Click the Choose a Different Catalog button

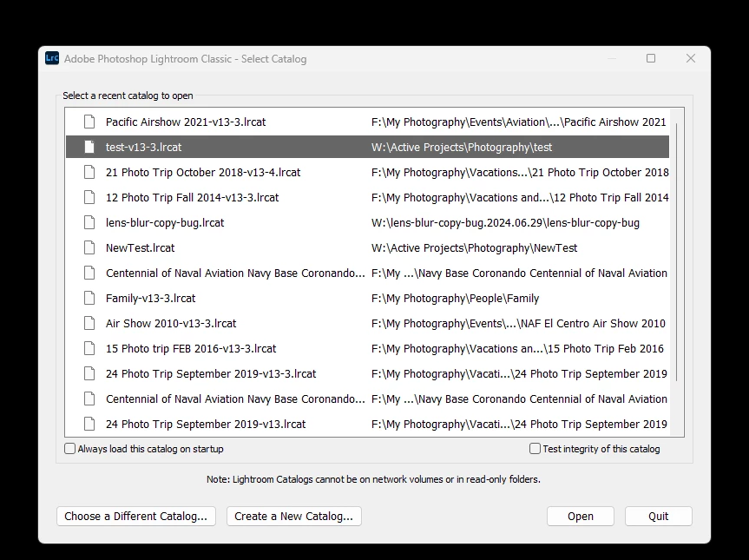tap(136, 517)
